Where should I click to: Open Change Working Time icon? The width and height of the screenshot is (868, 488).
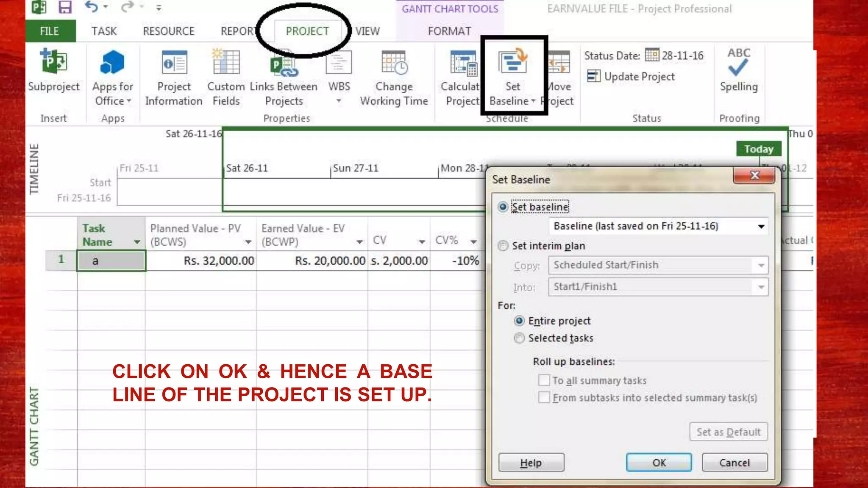pyautogui.click(x=394, y=64)
